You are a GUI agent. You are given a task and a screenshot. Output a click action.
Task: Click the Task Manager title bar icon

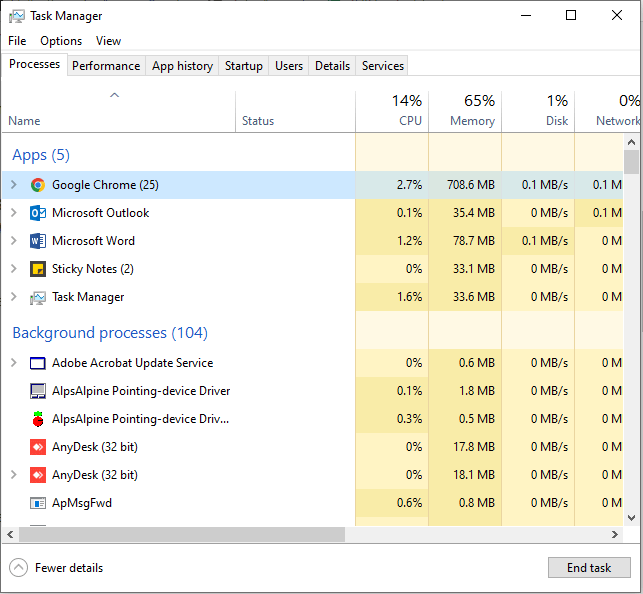point(17,16)
